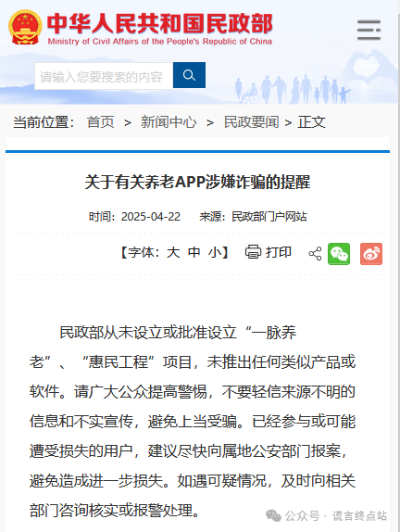
Task: Click the ministry title 中华人民共和国民政部
Action: coord(159,24)
